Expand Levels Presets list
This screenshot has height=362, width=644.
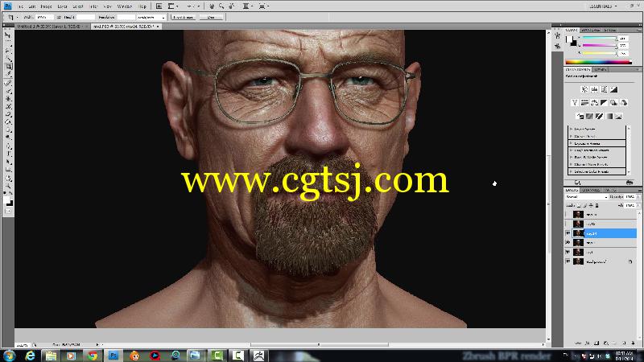click(x=571, y=129)
